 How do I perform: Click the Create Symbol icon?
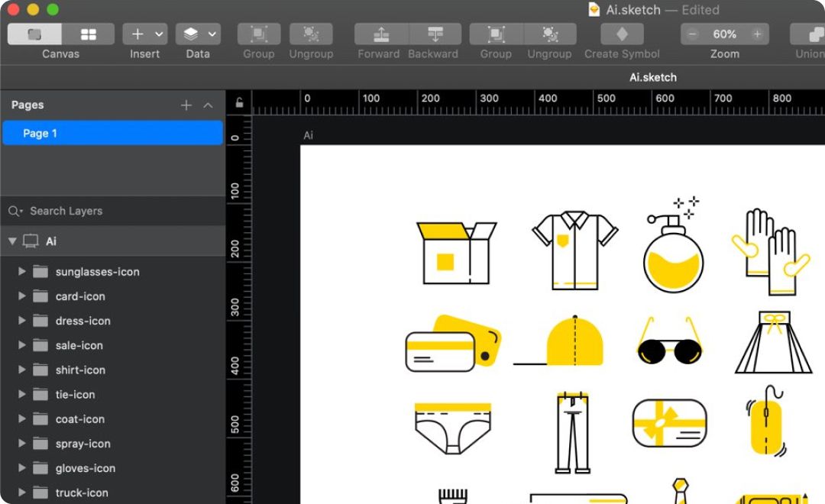(622, 34)
